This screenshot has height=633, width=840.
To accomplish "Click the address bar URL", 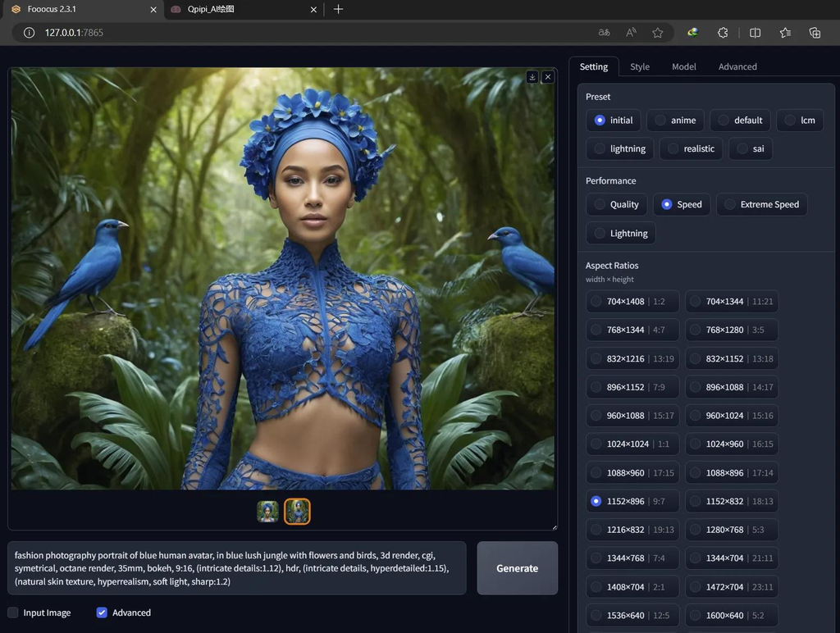I will tap(74, 33).
